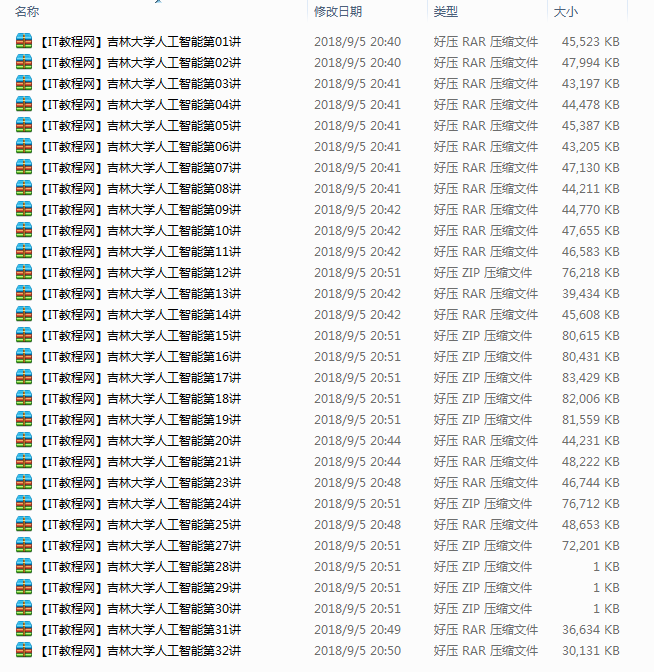
Task: Click the archive icon beside 第09讲
Action: (24, 210)
